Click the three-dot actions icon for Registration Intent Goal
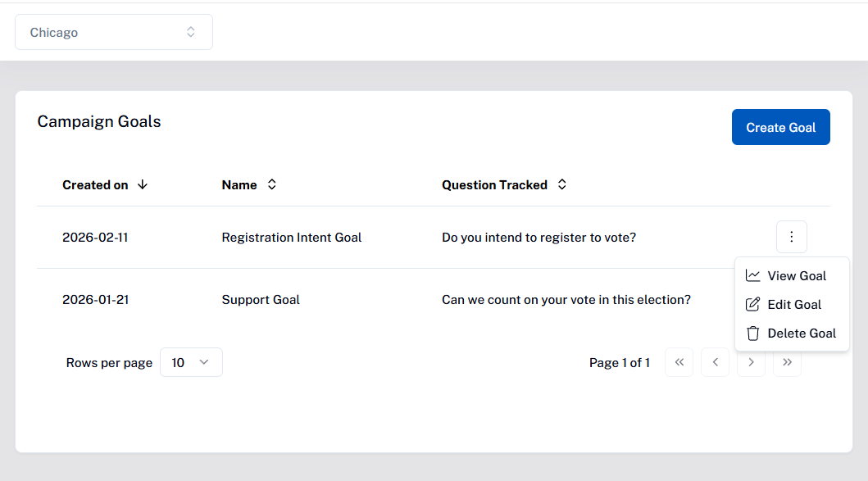Screen dimensions: 868x481 click(x=791, y=237)
